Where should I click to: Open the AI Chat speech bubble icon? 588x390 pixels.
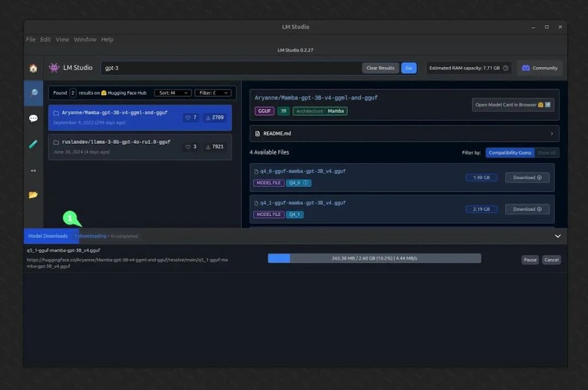[x=33, y=118]
